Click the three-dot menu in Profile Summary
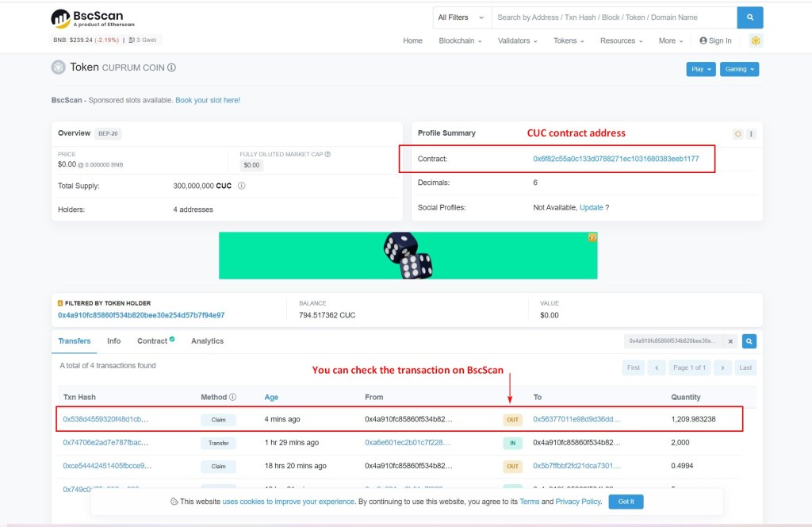812x527 pixels. pyautogui.click(x=752, y=134)
